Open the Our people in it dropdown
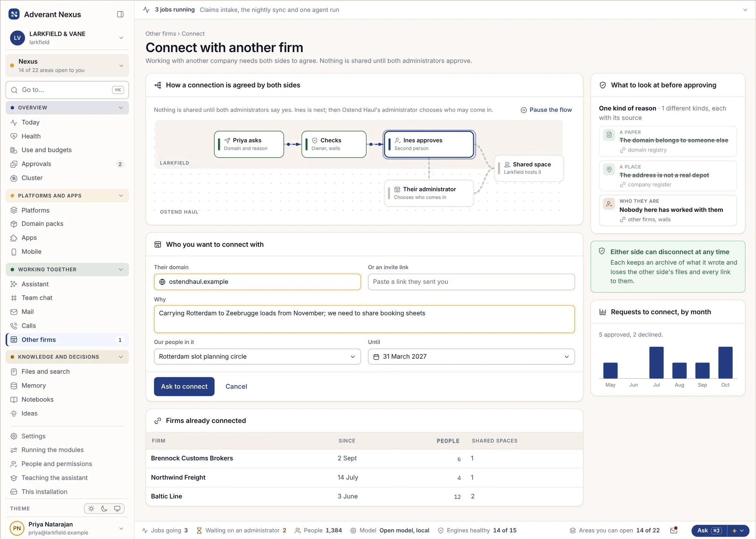The image size is (756, 539). coord(257,357)
